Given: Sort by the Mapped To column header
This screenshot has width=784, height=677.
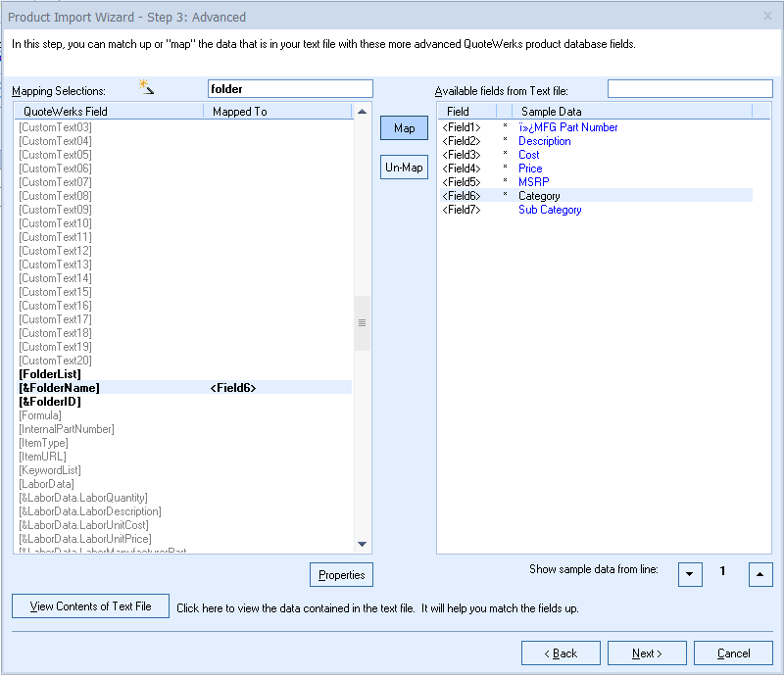Looking at the screenshot, I should coord(278,112).
